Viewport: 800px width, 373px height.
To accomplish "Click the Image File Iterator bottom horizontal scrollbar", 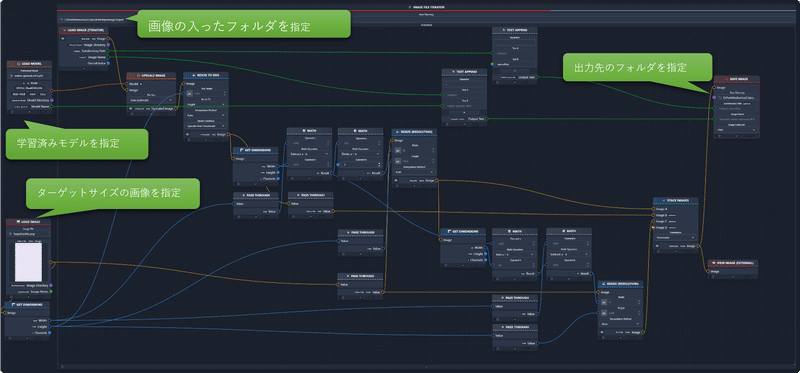I will coord(428,365).
